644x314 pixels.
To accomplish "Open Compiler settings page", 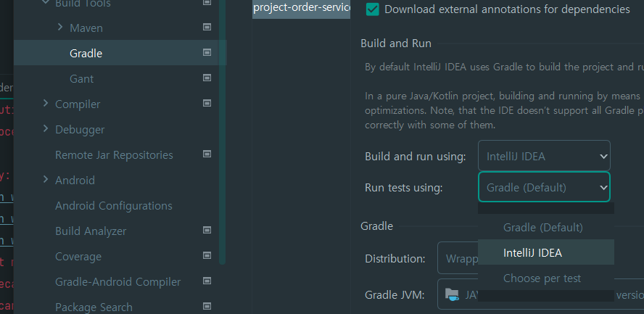I will click(x=78, y=104).
